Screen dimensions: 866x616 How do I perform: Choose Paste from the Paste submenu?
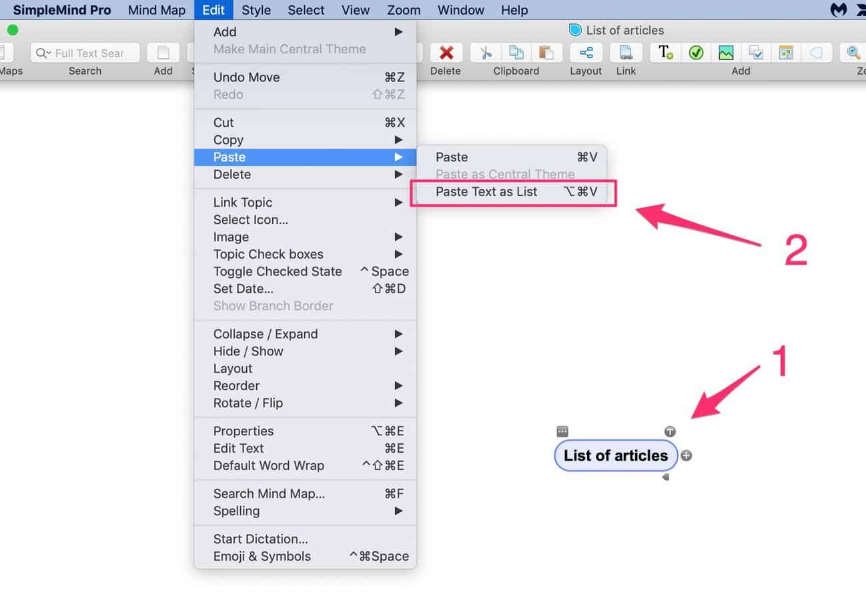click(512, 157)
